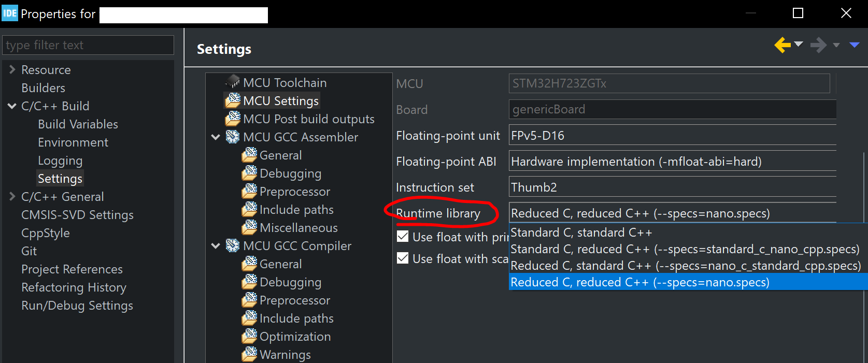Open Optimization under MCU GCC Compiler

[x=294, y=336]
